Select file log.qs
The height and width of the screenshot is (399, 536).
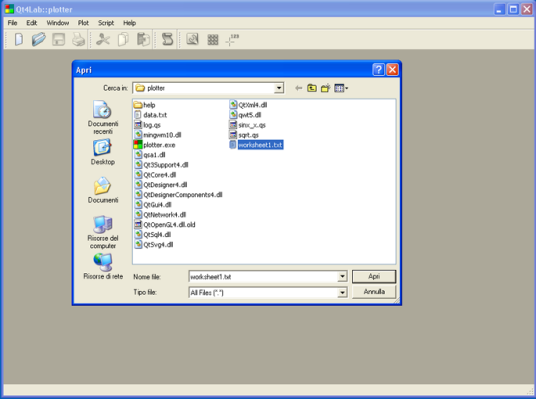pos(147,125)
